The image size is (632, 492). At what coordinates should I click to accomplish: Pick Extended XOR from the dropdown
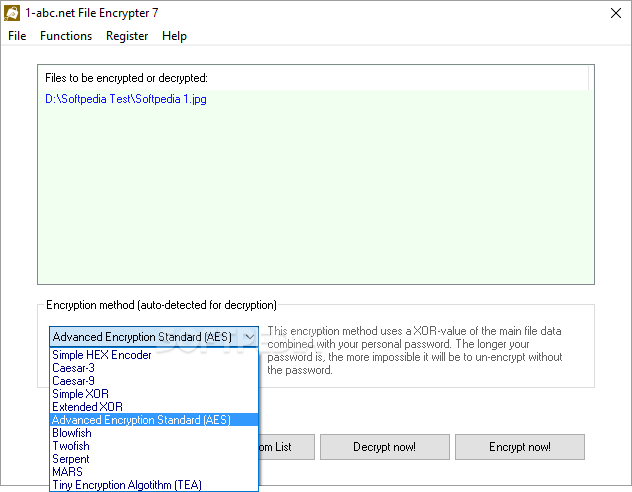click(154, 407)
